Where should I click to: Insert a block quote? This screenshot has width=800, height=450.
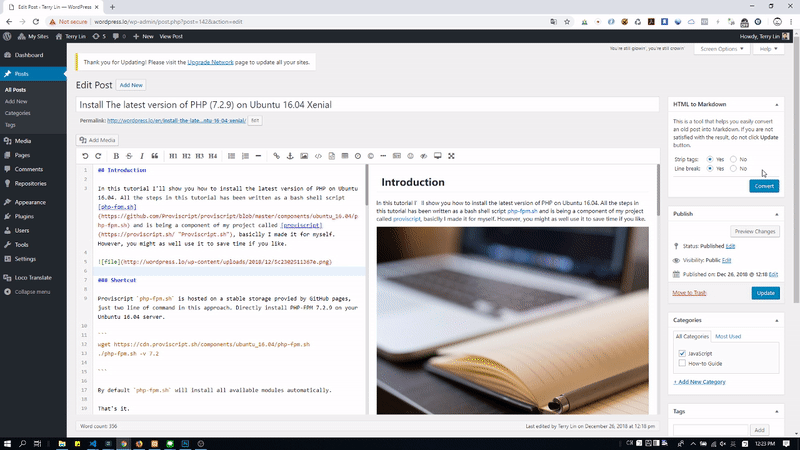(155, 156)
